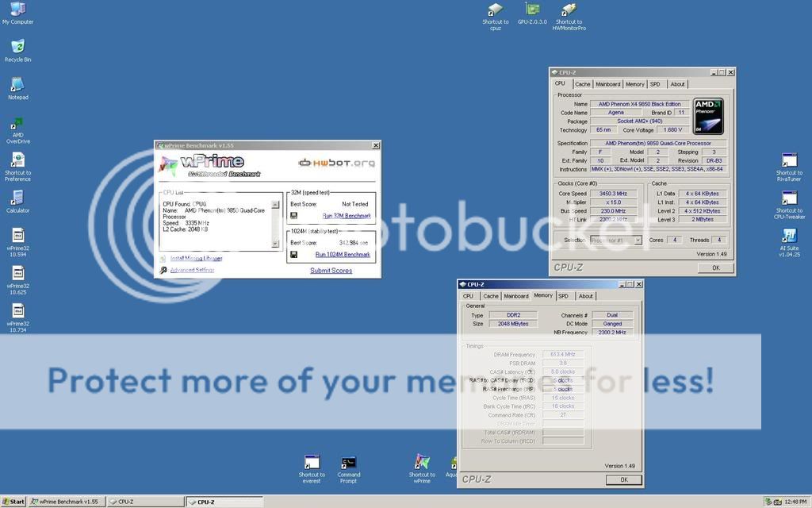
Task: Switch to CPU tab in the DDR2 memory CPU-Z window
Action: click(x=468, y=296)
